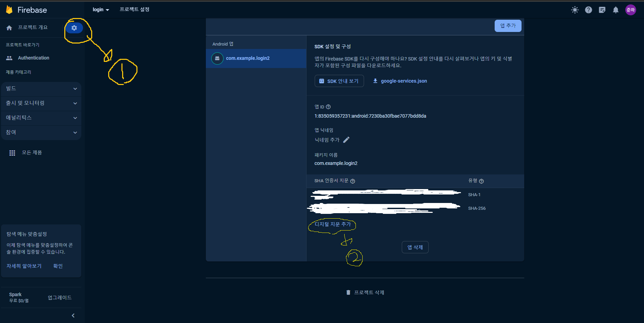Click 디지털 지문 추가 link

tap(332, 224)
